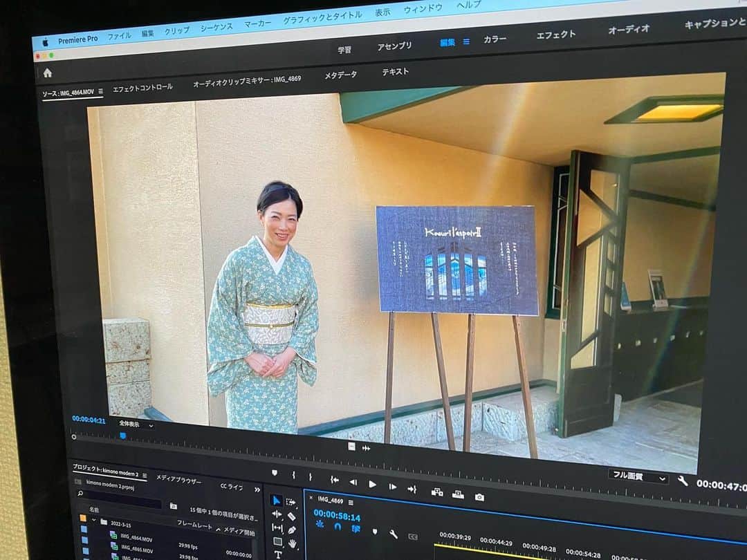The width and height of the screenshot is (747, 560).
Task: Select the Type tool
Action: point(278,554)
